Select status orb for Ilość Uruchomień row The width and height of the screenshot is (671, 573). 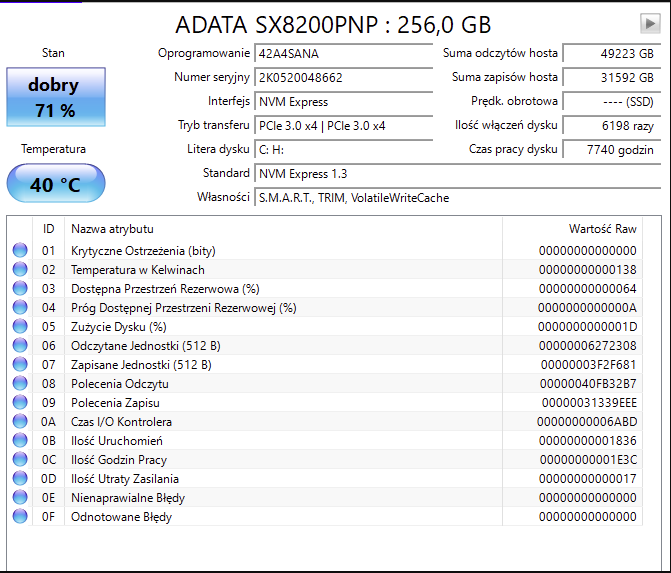20,441
